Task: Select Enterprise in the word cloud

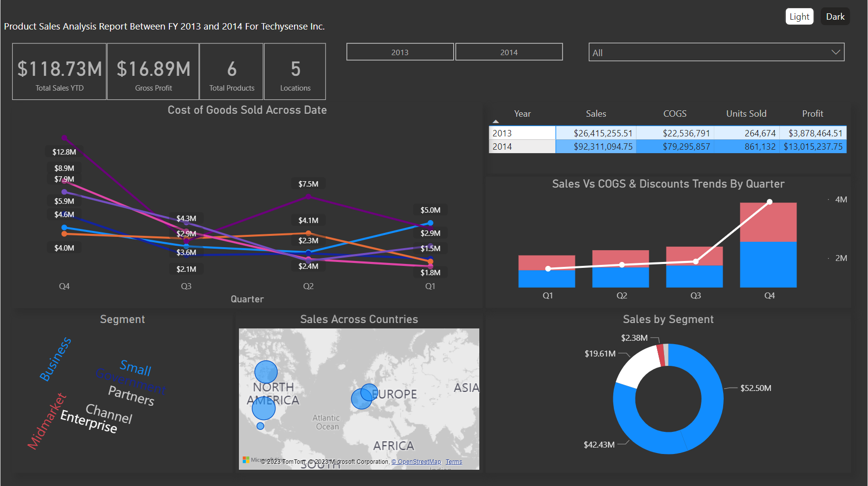Action: (89, 421)
